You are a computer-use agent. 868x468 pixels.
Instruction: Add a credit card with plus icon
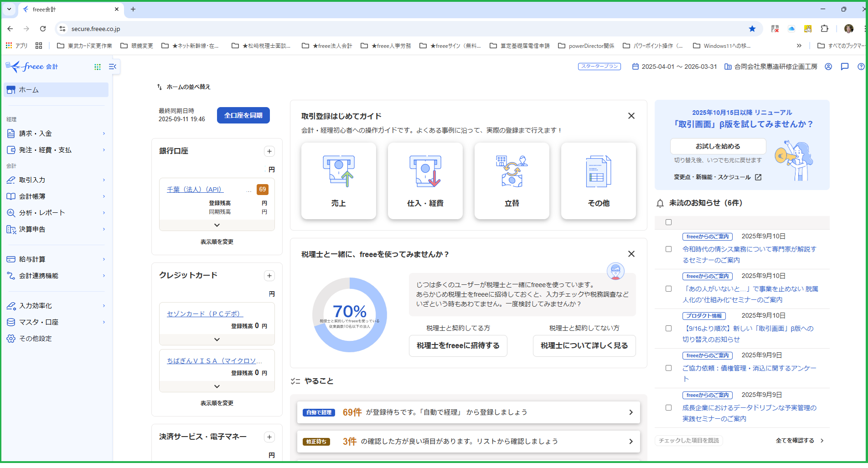coord(269,276)
